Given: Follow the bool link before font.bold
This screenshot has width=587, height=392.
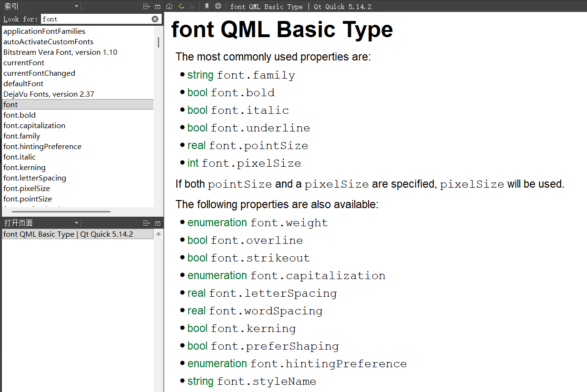Looking at the screenshot, I should click(x=197, y=93).
